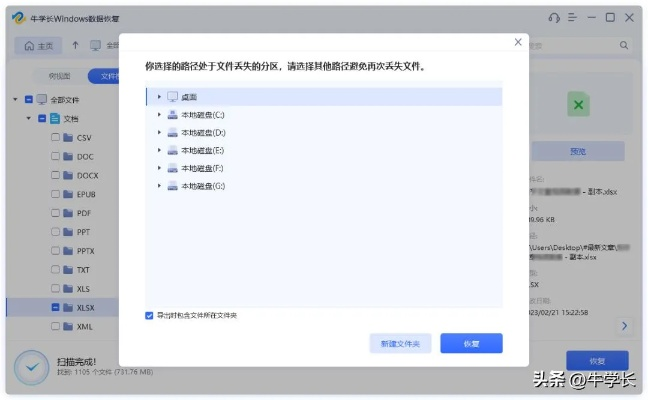Switch to the 树视图 tab
This screenshot has width=648, height=400.
tap(59, 76)
